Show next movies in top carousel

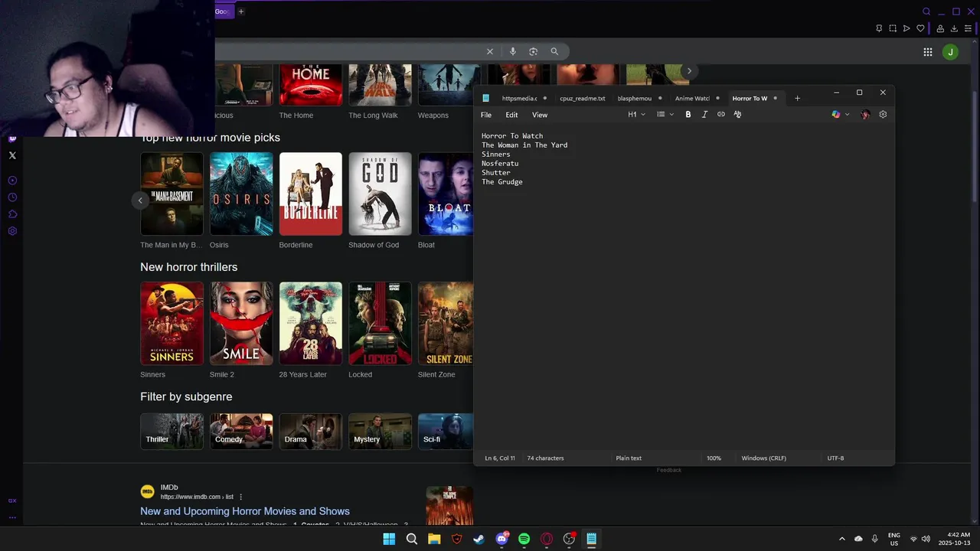click(689, 70)
